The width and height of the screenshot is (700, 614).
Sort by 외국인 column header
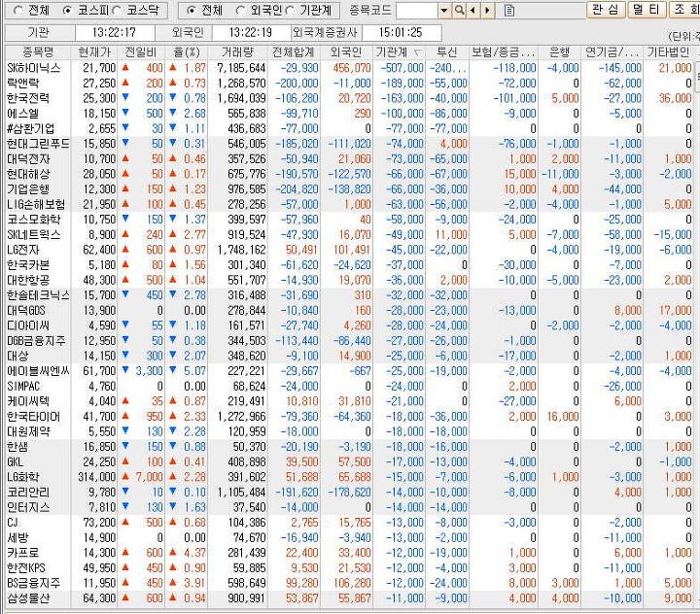pos(346,52)
